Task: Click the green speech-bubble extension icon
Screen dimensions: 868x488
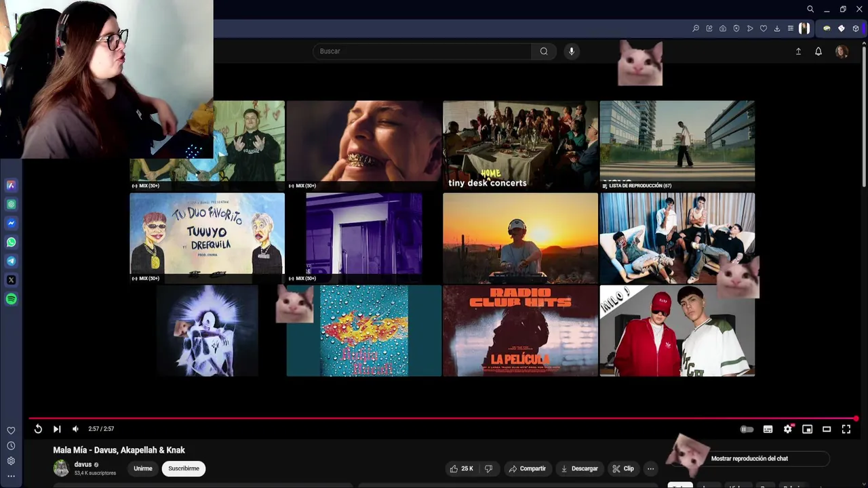Action: pyautogui.click(x=827, y=28)
